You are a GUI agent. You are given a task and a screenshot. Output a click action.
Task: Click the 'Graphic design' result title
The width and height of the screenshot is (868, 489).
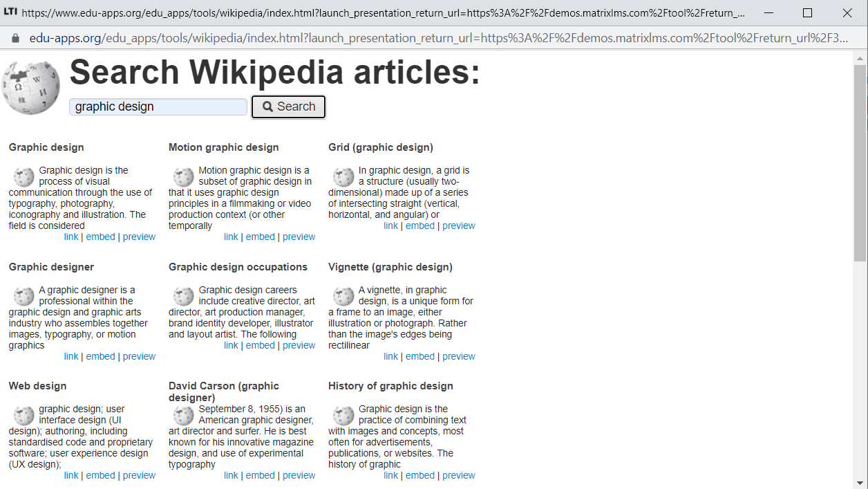[46, 147]
